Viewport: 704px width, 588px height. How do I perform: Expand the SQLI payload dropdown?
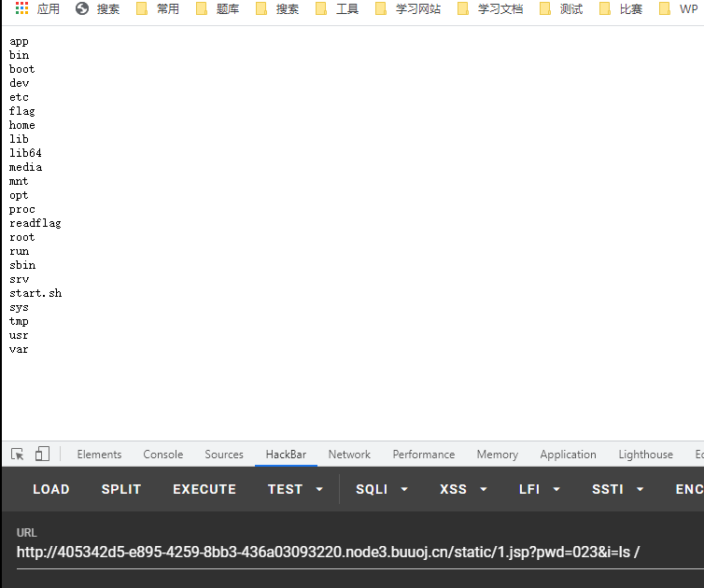382,489
